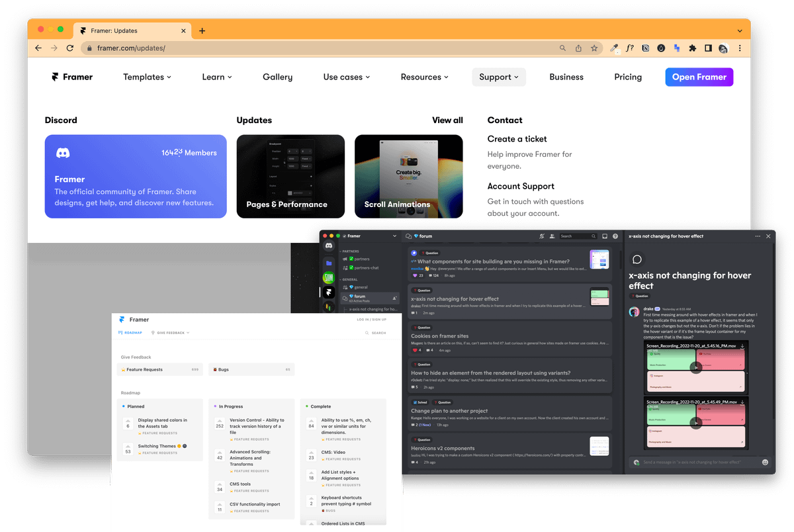The height and width of the screenshot is (532, 794).
Task: Open the Resources dropdown
Action: tap(425, 77)
